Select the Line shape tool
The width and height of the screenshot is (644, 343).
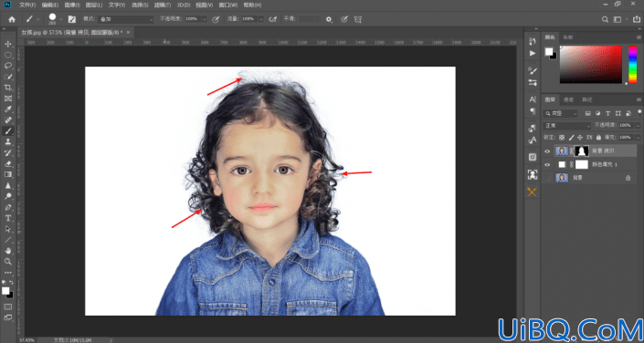8,240
